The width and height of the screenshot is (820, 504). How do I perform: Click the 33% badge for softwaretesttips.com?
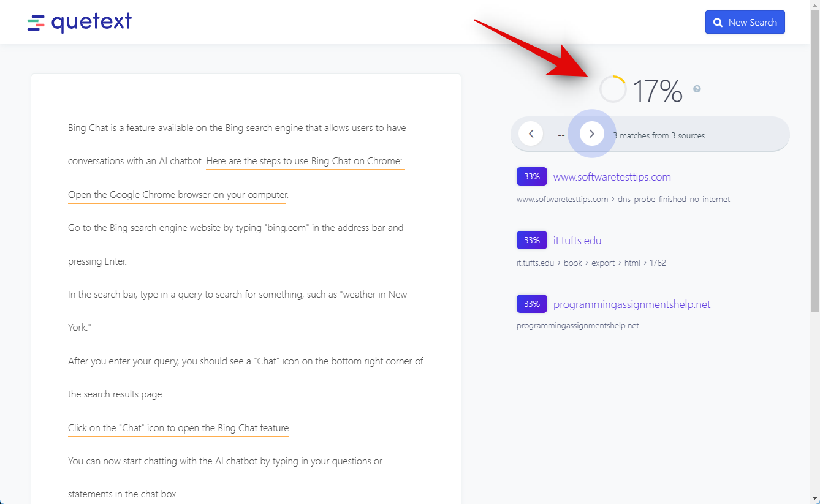(x=532, y=176)
